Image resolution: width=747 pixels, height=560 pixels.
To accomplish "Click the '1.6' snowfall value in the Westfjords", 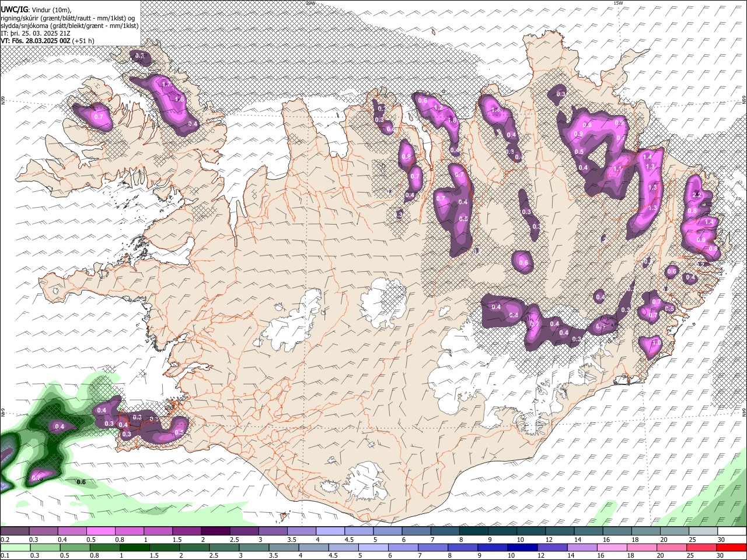I will (179, 100).
